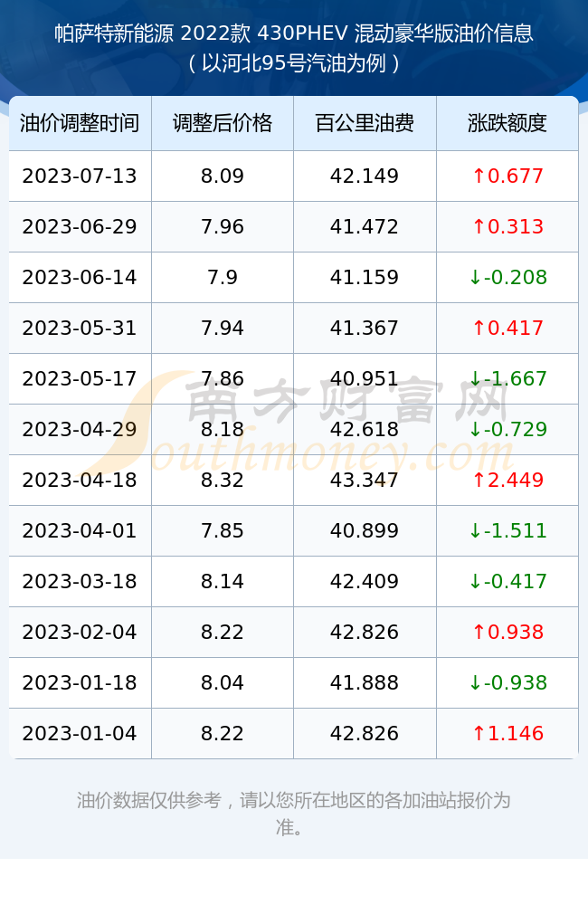Click the red up arrow 0.313 value

[x=507, y=227]
